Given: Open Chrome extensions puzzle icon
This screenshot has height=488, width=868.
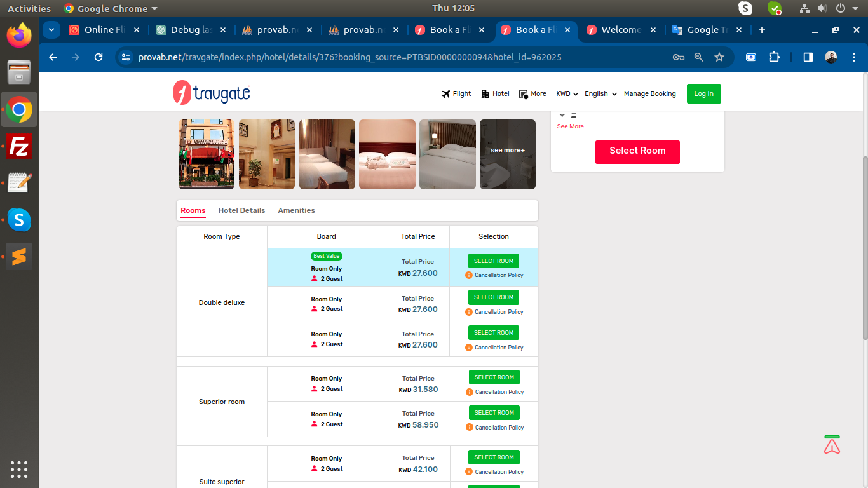Looking at the screenshot, I should (774, 57).
